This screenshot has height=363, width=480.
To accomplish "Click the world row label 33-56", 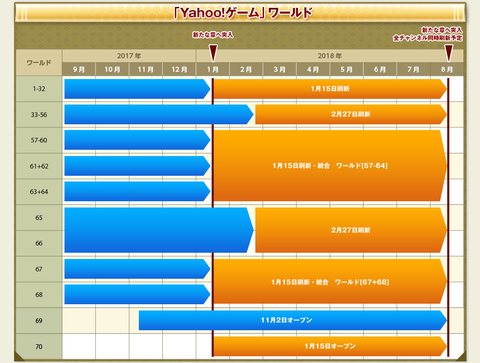I will 39,115.
